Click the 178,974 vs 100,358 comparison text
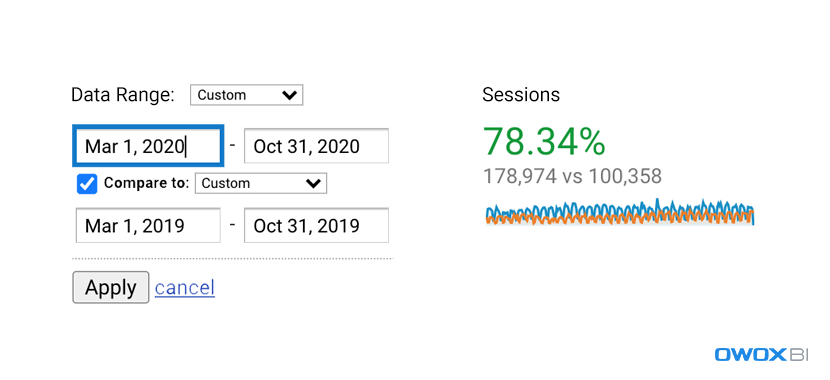Image resolution: width=830 pixels, height=380 pixels. pyautogui.click(x=572, y=176)
